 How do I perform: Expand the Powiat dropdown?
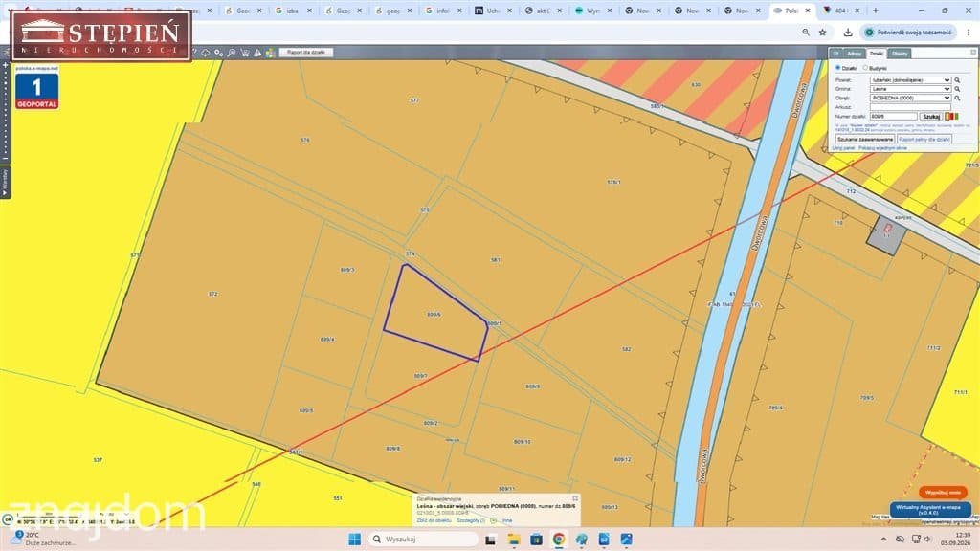911,80
